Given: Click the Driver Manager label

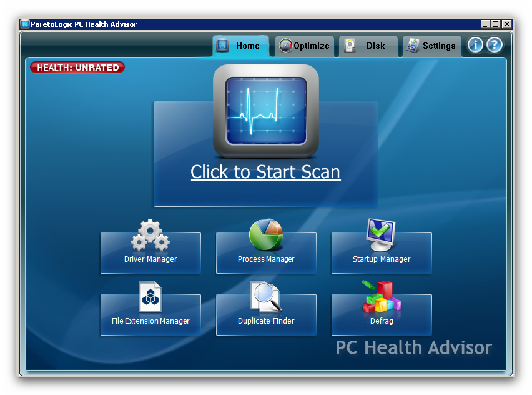Looking at the screenshot, I should pyautogui.click(x=150, y=259).
